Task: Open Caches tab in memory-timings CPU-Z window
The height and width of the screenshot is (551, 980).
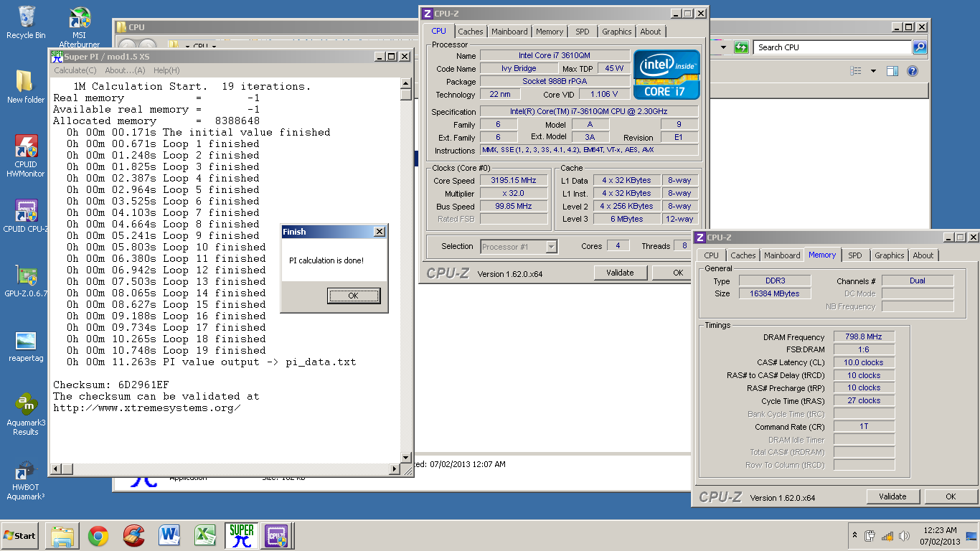Action: pos(743,255)
